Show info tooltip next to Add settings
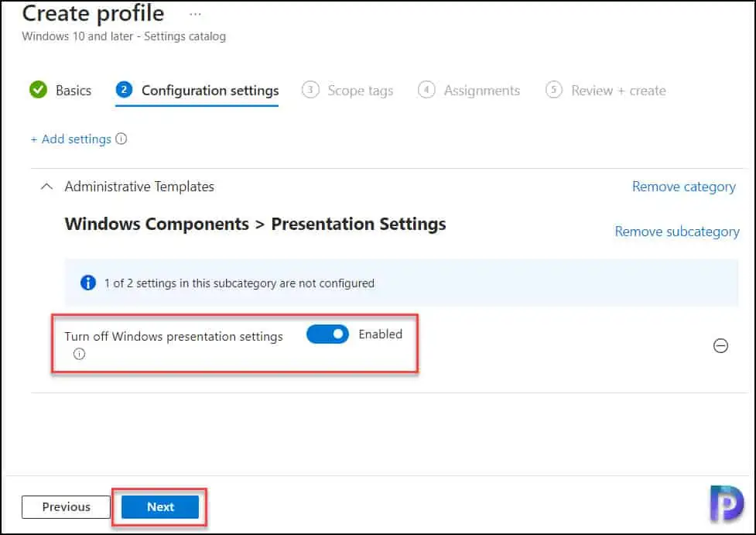The width and height of the screenshot is (756, 535). [121, 139]
